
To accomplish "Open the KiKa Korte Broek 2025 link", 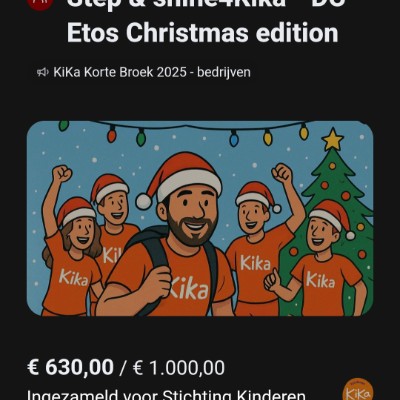I will [x=152, y=72].
